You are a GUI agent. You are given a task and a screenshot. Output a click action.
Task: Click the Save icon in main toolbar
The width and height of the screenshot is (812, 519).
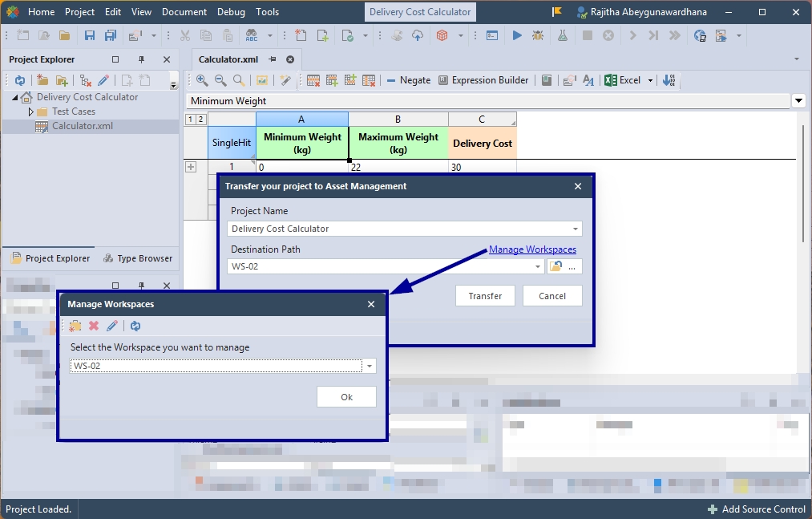[x=90, y=35]
